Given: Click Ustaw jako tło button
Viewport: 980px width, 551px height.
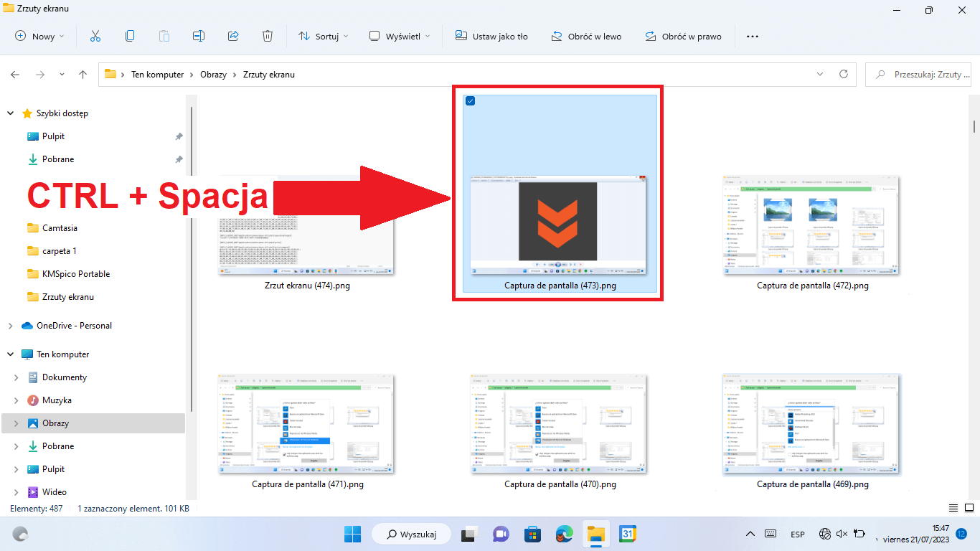Looking at the screenshot, I should point(492,36).
